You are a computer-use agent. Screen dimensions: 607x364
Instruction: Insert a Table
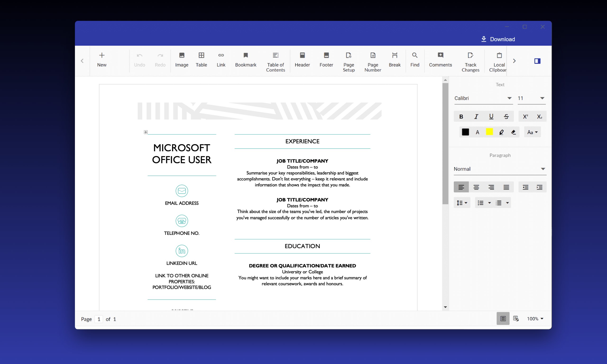click(x=201, y=60)
